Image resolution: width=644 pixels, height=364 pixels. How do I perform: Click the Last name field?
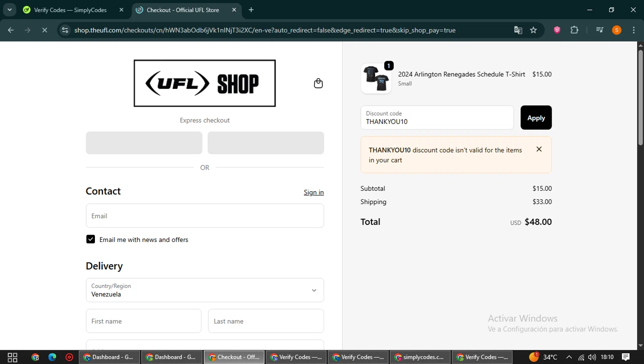tap(266, 321)
